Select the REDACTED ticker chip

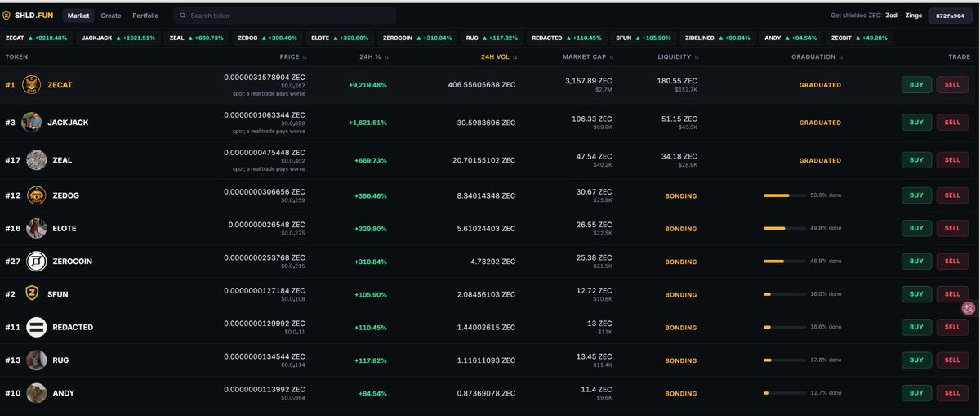point(567,38)
